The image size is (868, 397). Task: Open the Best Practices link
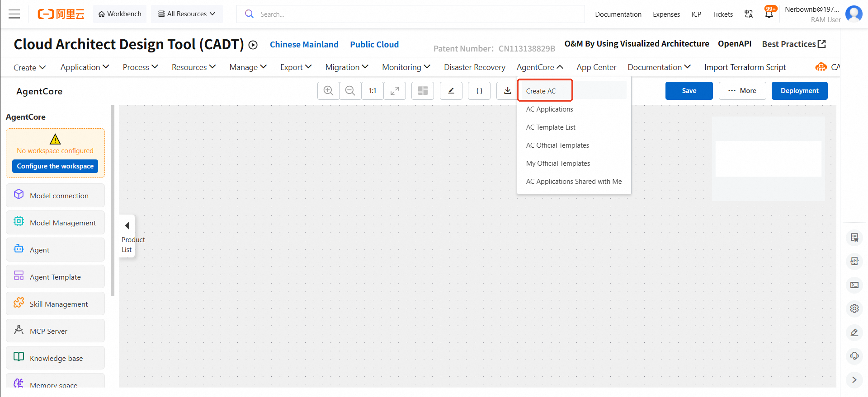[x=794, y=44]
